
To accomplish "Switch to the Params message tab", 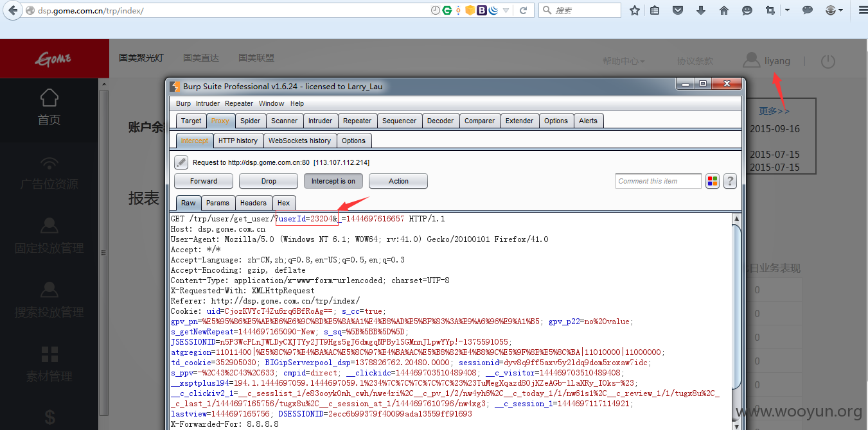I will 218,203.
